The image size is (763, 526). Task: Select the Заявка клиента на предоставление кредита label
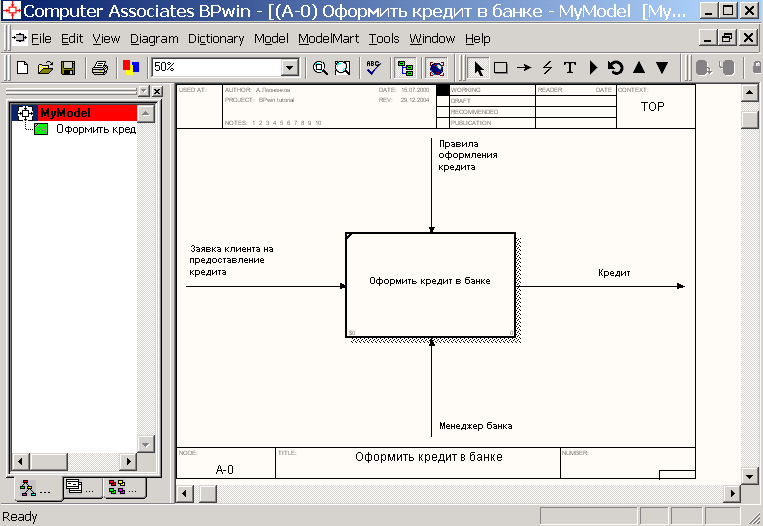tap(231, 260)
